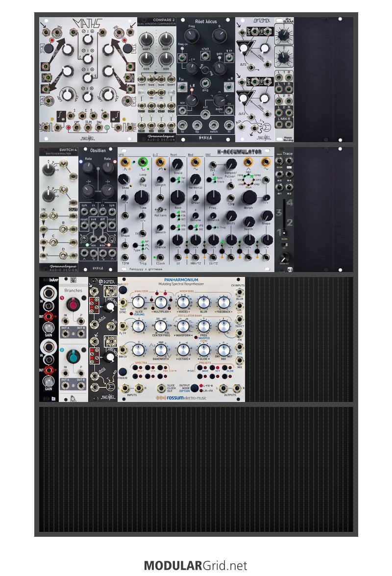Click the sum jack on Obsidian
Screen dimensions: 392x576
point(93,225)
